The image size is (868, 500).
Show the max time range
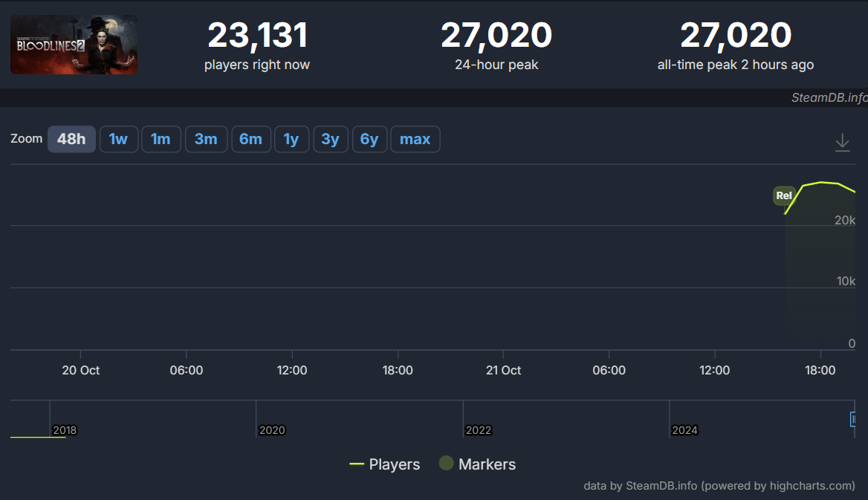[x=415, y=139]
